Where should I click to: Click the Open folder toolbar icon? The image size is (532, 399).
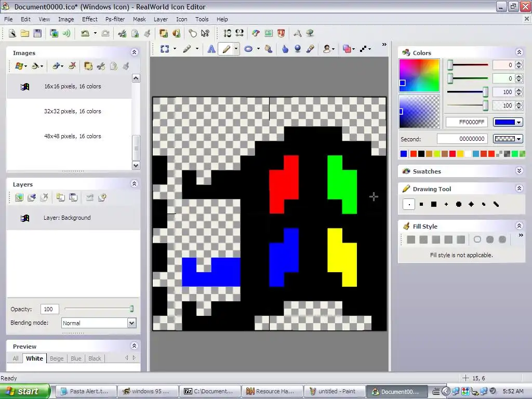point(25,33)
